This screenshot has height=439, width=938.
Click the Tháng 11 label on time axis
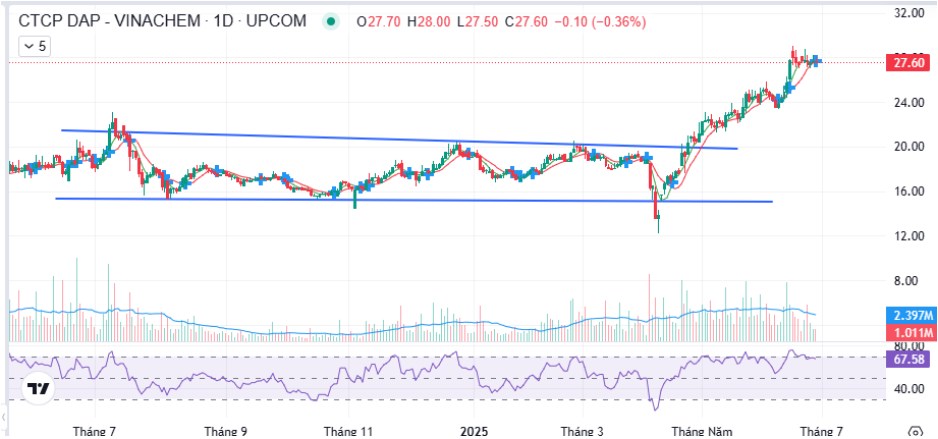(349, 431)
